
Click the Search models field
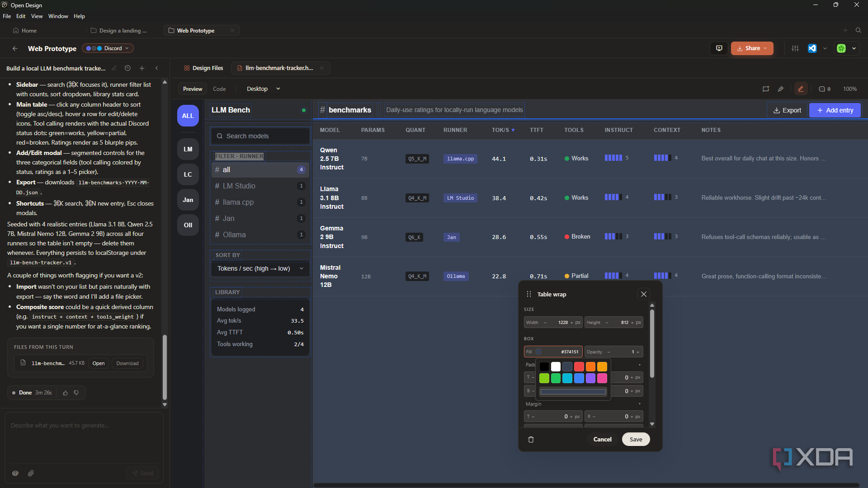pos(260,136)
